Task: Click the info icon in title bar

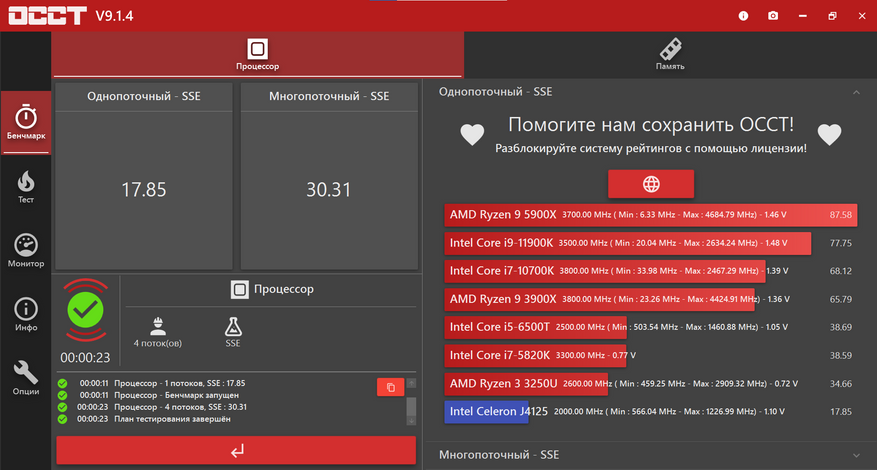Action: pos(743,16)
